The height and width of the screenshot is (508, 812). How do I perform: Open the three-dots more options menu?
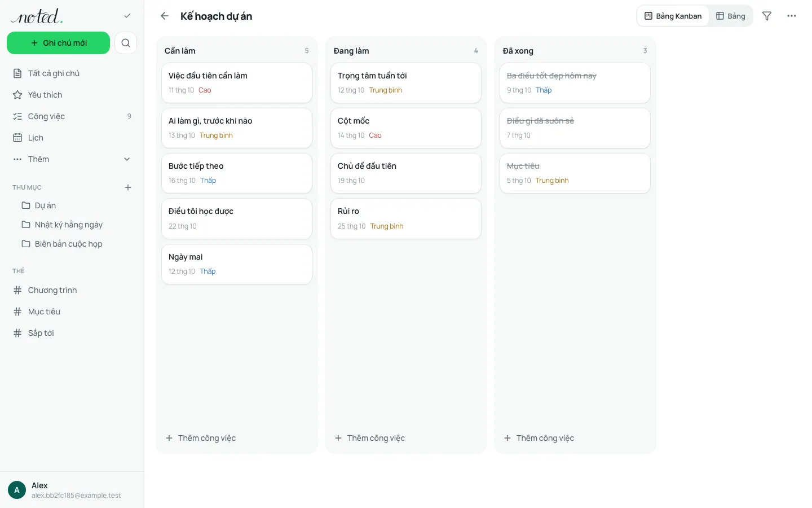pyautogui.click(x=792, y=16)
